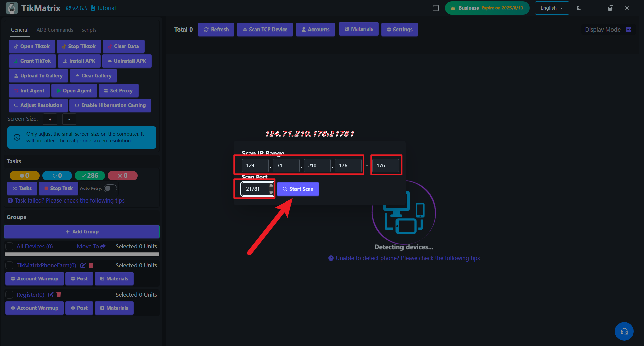Click the Business license badge
This screenshot has width=644, height=346.
click(x=487, y=8)
